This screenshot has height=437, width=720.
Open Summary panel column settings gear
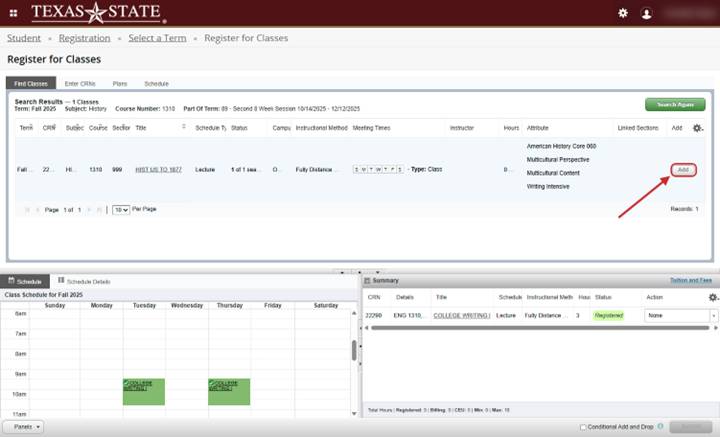tap(712, 297)
